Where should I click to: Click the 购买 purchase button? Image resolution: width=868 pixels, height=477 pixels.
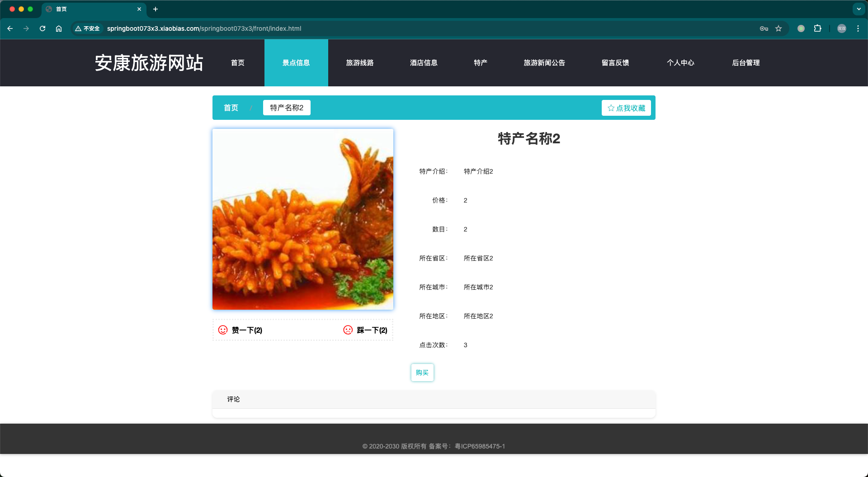(422, 373)
